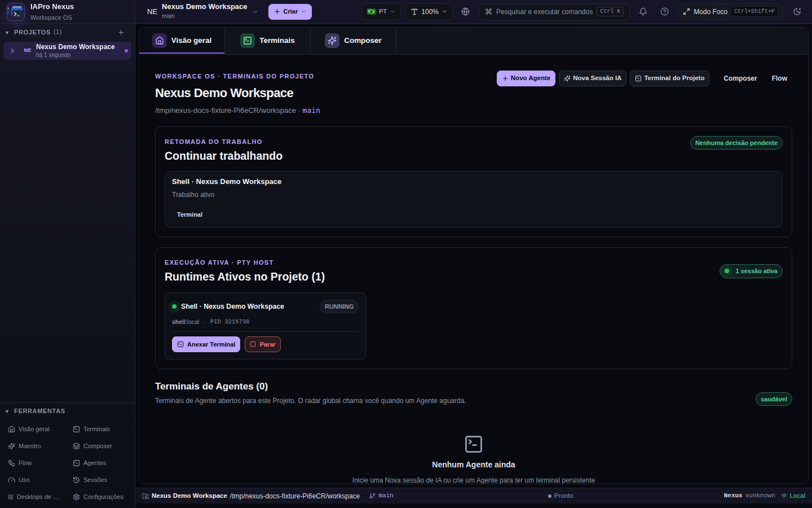The image size is (812, 508).
Task: Open the notifications bell icon
Action: coord(643,11)
